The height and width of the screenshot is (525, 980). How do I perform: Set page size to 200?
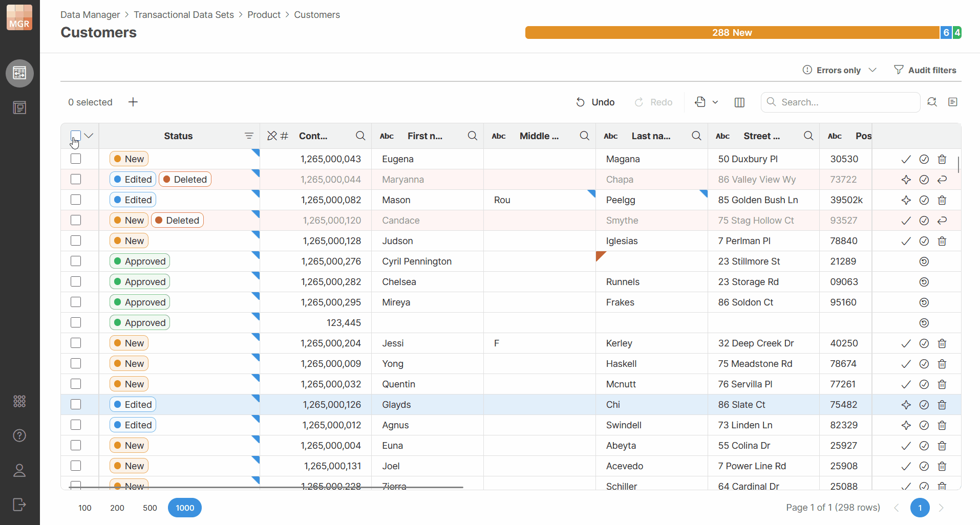pyautogui.click(x=117, y=508)
